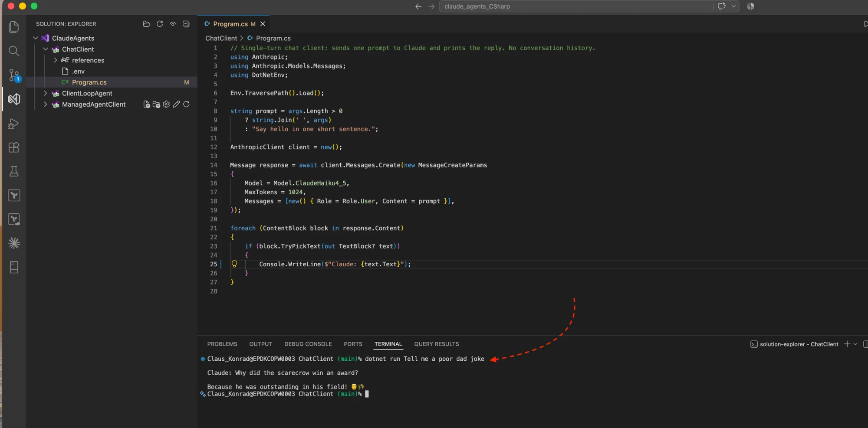The width and height of the screenshot is (868, 428).
Task: Open the Testing flask view
Action: (14, 171)
